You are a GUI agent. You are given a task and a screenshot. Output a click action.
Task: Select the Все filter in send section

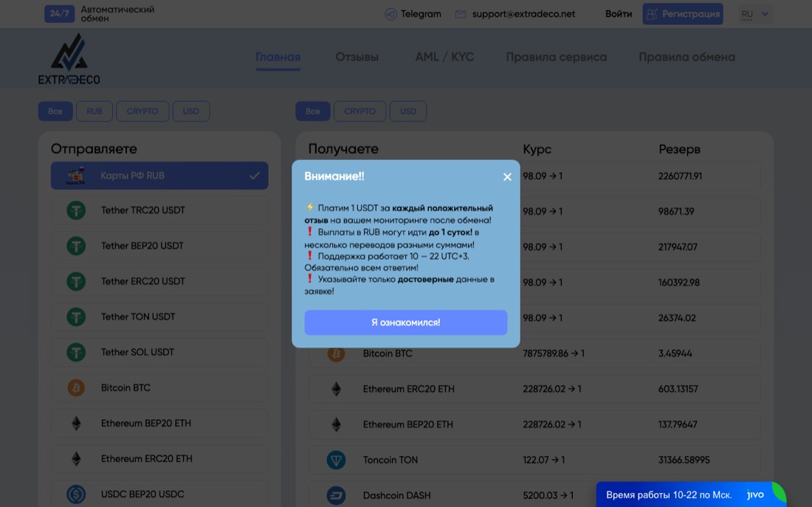55,111
